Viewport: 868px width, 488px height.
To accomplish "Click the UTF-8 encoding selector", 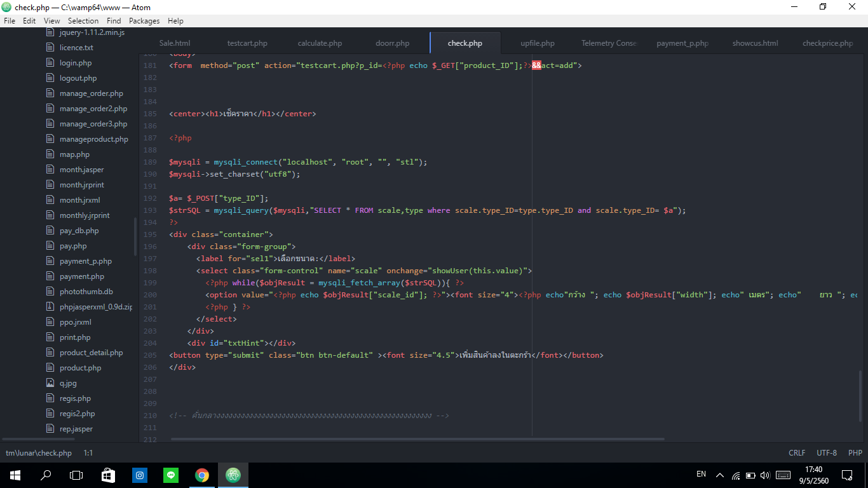I will click(x=827, y=453).
